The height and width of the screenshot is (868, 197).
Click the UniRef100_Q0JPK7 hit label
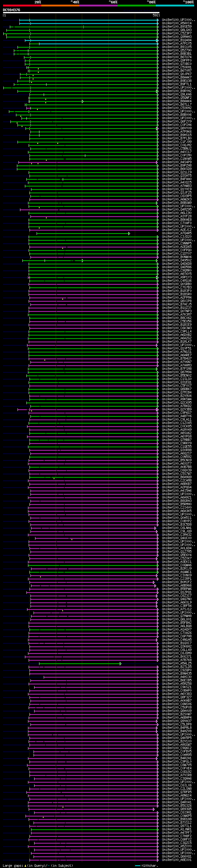point(177,74)
